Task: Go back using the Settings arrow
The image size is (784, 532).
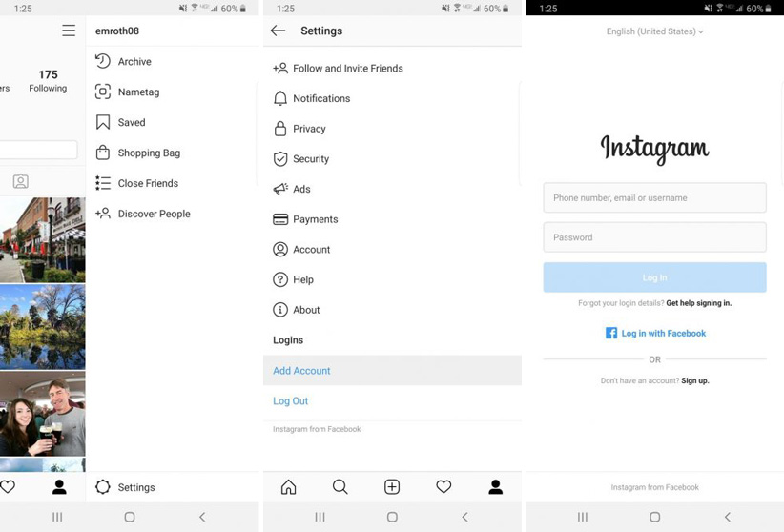Action: click(x=278, y=31)
